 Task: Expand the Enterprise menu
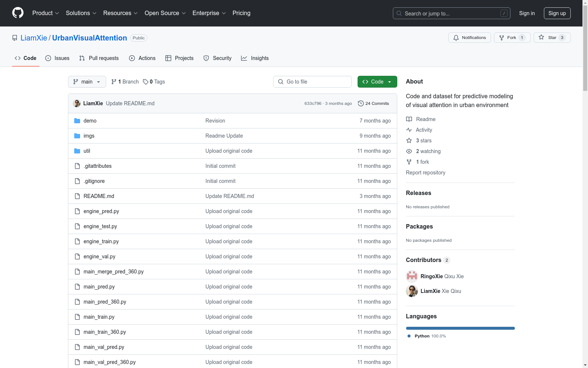209,13
